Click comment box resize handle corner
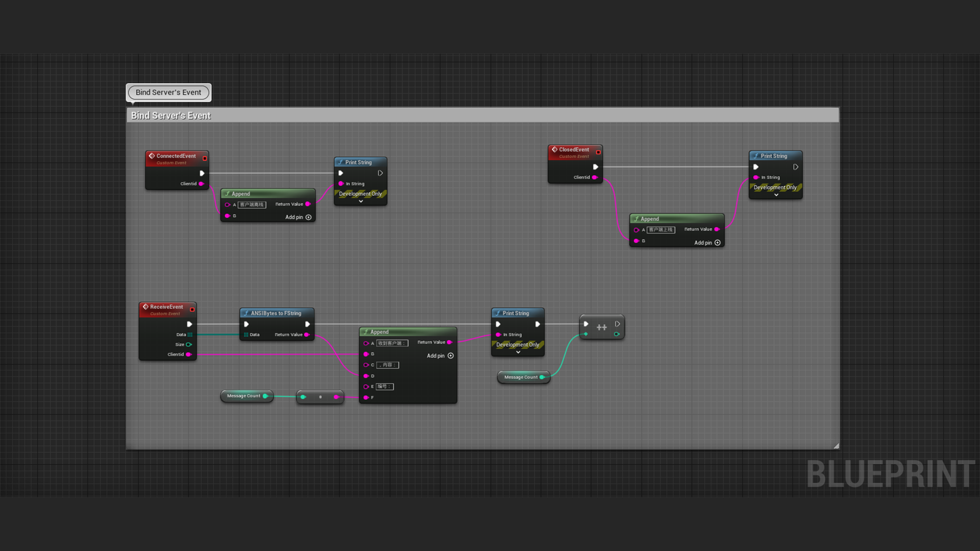980x551 pixels. (x=836, y=446)
